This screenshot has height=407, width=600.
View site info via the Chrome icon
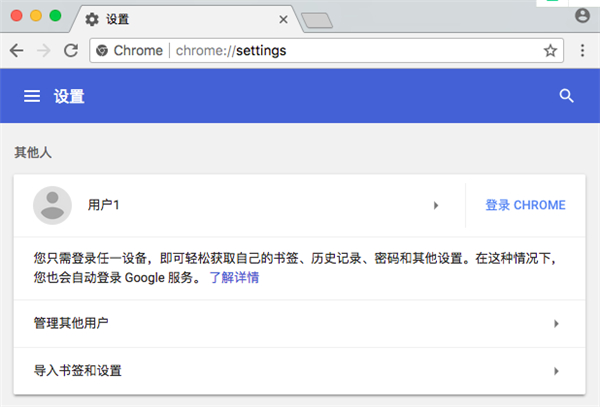click(x=102, y=50)
